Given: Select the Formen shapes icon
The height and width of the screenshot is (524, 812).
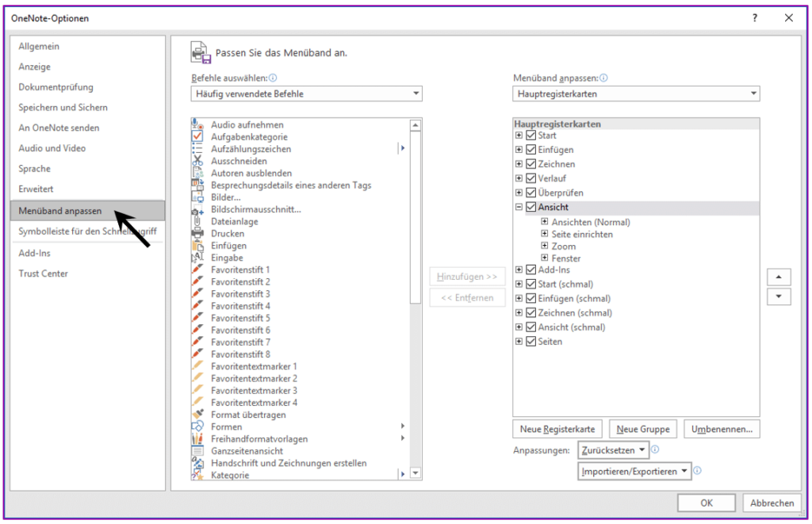Looking at the screenshot, I should pyautogui.click(x=197, y=426).
